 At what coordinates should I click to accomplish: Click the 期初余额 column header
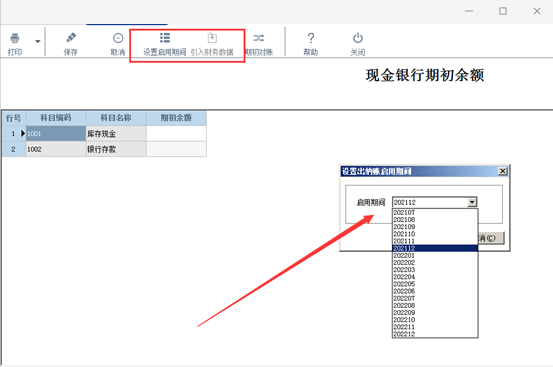(176, 118)
